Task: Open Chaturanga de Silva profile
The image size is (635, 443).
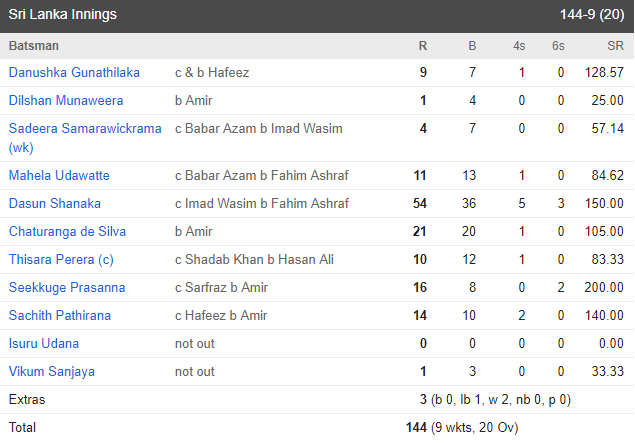Action: pyautogui.click(x=67, y=231)
